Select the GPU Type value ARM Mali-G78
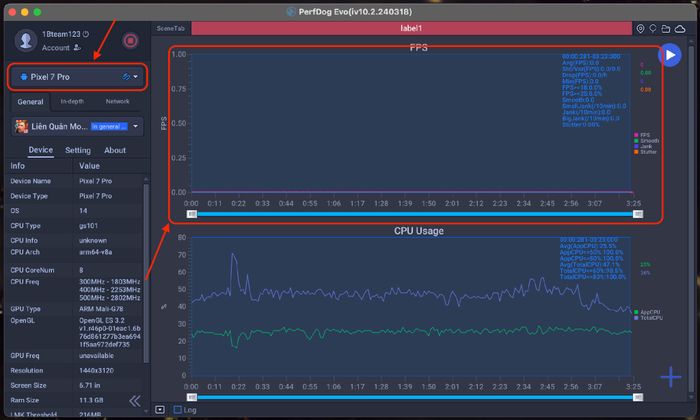Screen dimensions: 700x420 pos(101,309)
